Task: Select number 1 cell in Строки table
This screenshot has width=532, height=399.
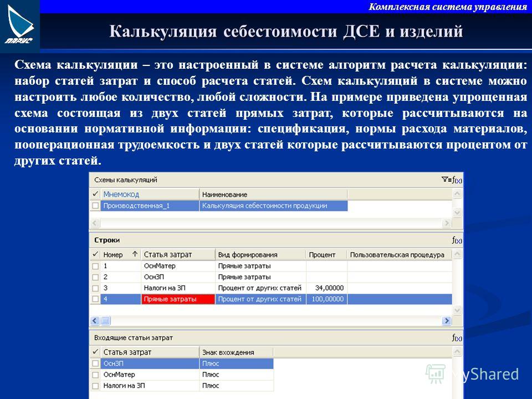Action: pyautogui.click(x=120, y=266)
